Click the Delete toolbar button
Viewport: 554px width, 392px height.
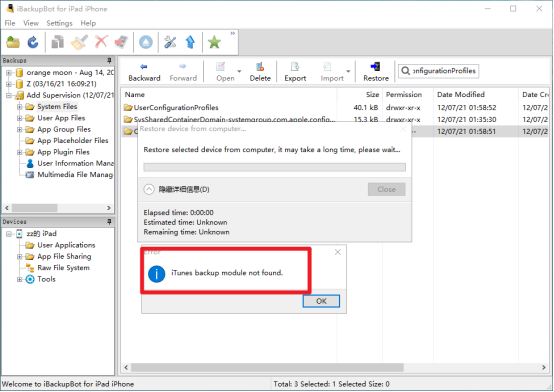point(260,72)
